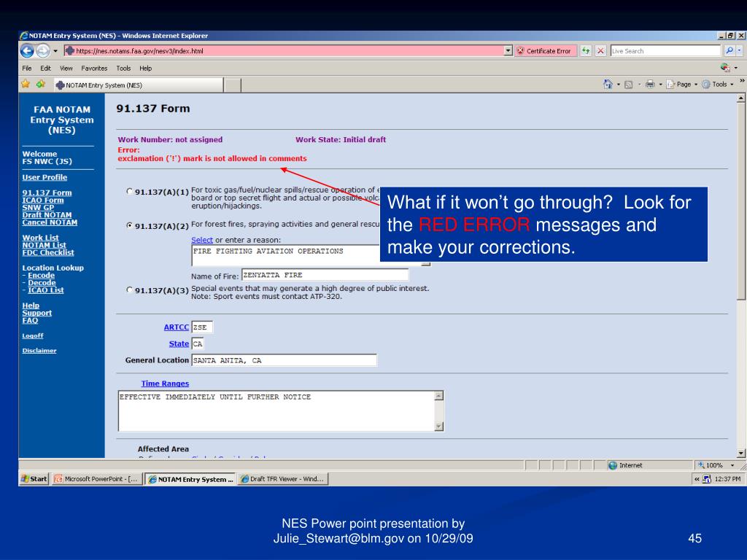Click the messenger icon beside menu bar
This screenshot has width=747, height=560.
point(725,68)
